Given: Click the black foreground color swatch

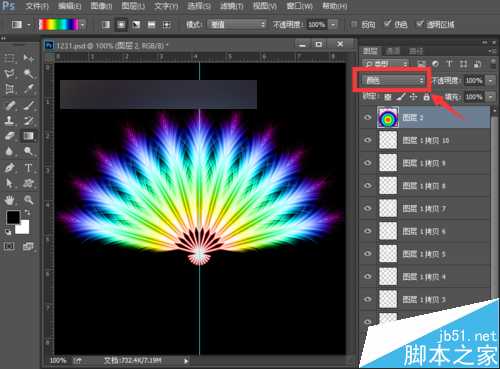Looking at the screenshot, I should pyautogui.click(x=13, y=217).
